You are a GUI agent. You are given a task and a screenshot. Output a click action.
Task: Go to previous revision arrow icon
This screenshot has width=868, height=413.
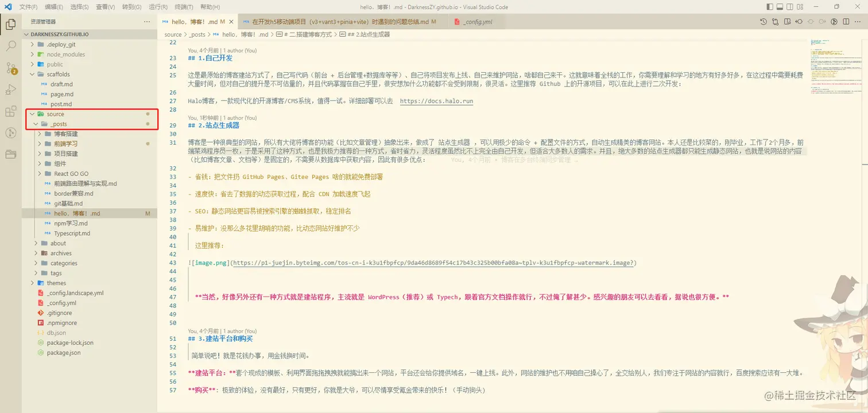[799, 22]
